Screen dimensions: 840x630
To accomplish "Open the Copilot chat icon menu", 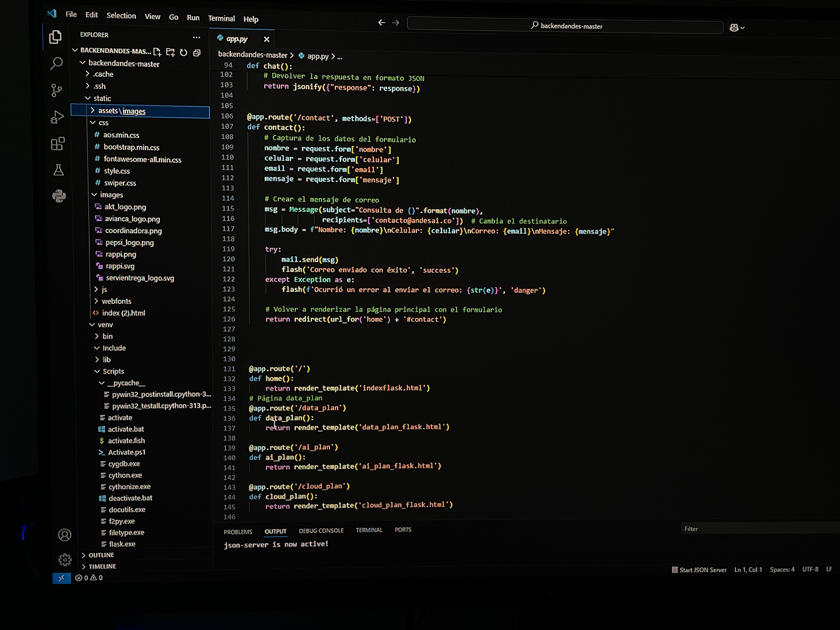I will (737, 28).
